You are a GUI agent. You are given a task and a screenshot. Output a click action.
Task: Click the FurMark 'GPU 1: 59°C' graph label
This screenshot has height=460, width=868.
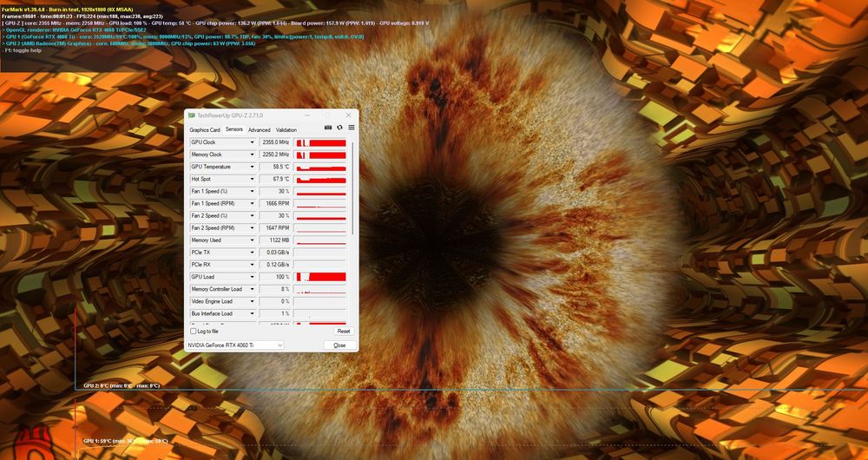click(125, 441)
